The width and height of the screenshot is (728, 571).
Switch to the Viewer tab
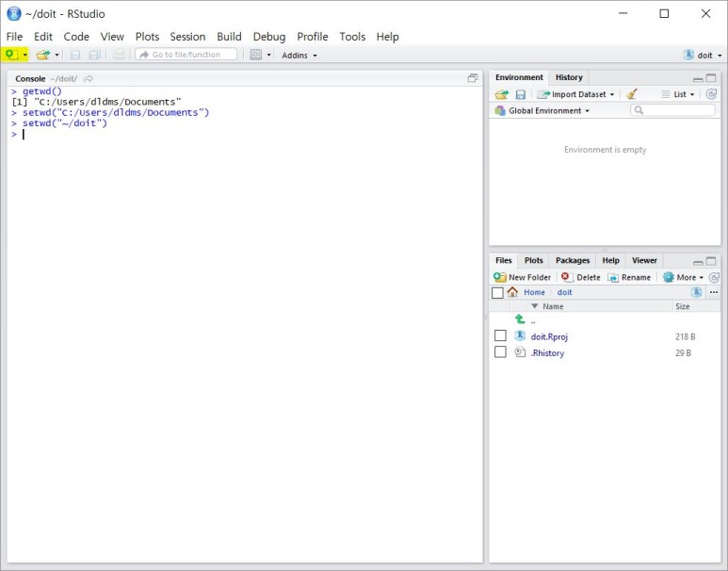644,260
